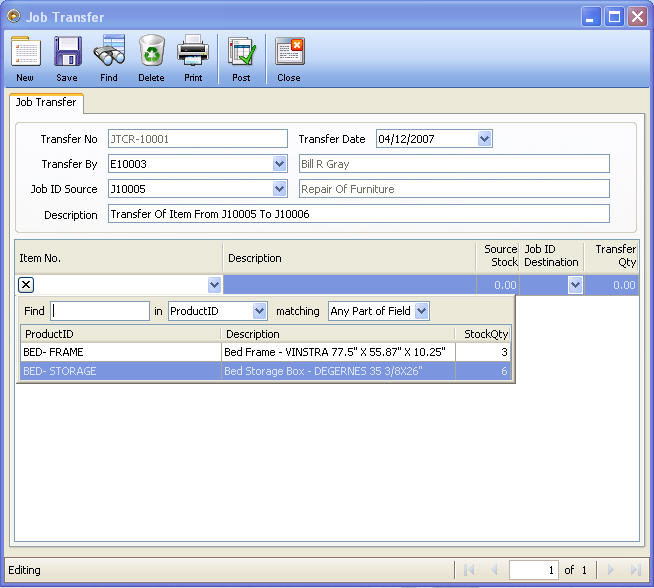Open the Any Part of Field dropdown

422,311
